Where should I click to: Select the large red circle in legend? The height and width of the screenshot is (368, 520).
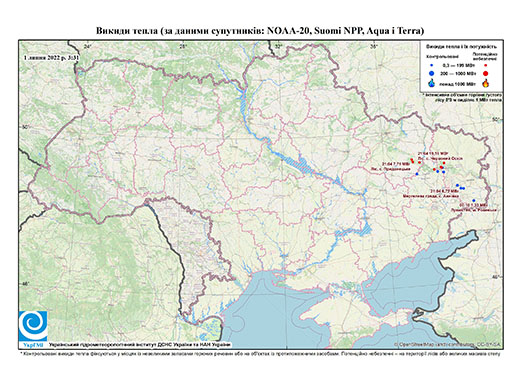click(486, 73)
